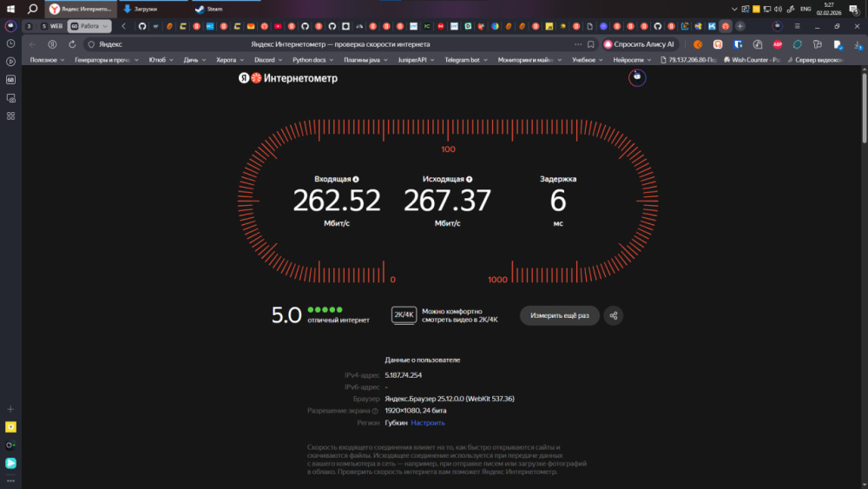Viewport: 868px width, 489px height.
Task: Click the page address bar field
Action: click(x=330, y=43)
